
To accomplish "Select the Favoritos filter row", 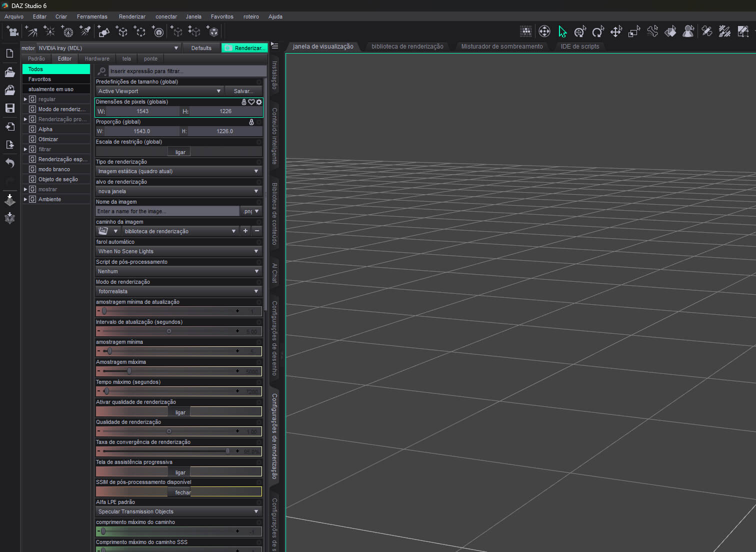I will coord(56,79).
